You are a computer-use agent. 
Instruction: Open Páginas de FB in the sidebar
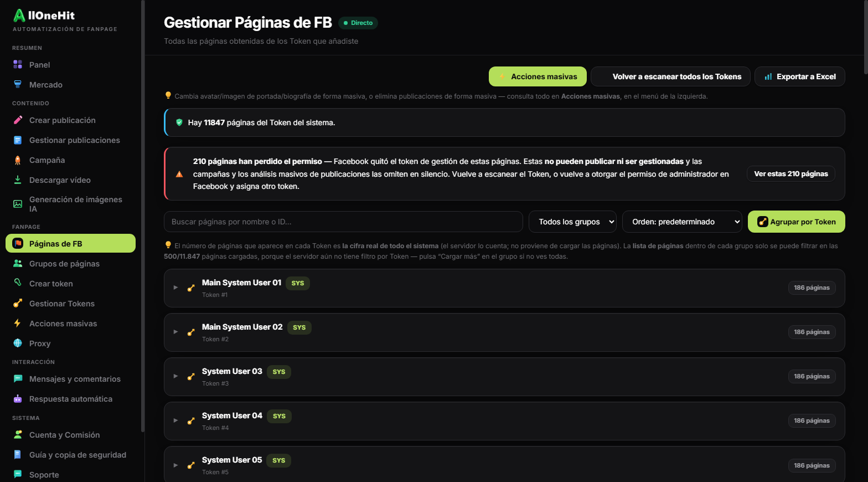pos(70,243)
